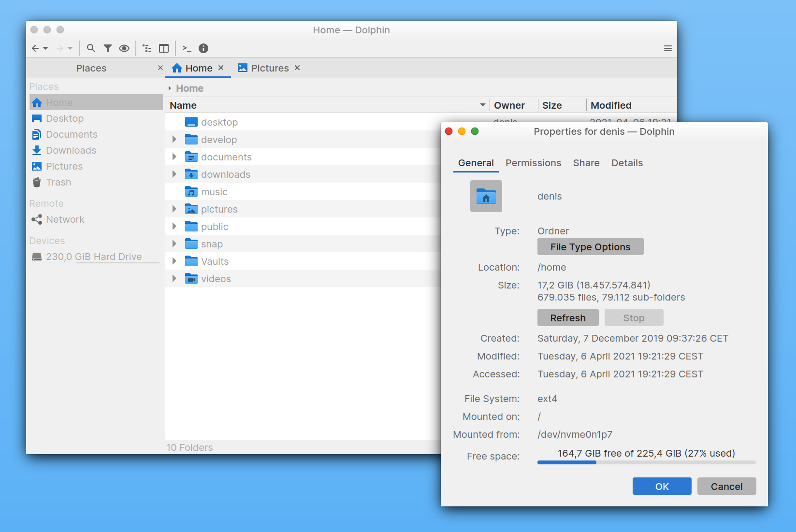Screen dimensions: 796x532
Task: Open Documents in Places sidebar
Action: tap(96, 134)
